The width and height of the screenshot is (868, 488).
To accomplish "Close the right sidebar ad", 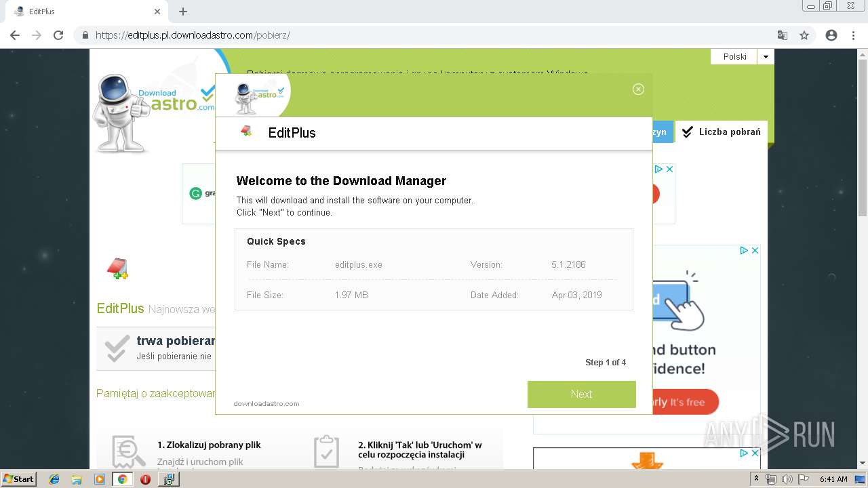I will click(755, 250).
